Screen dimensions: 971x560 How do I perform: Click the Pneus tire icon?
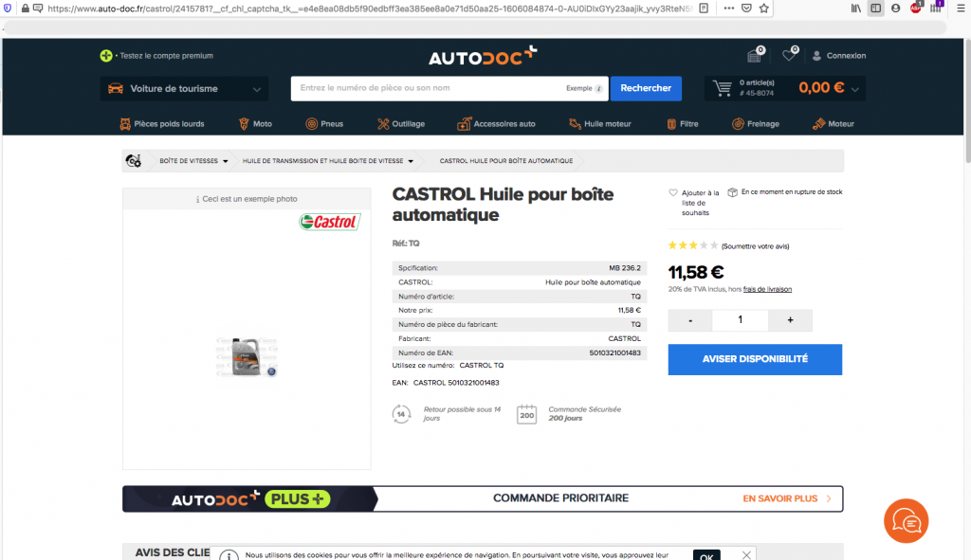[311, 124]
